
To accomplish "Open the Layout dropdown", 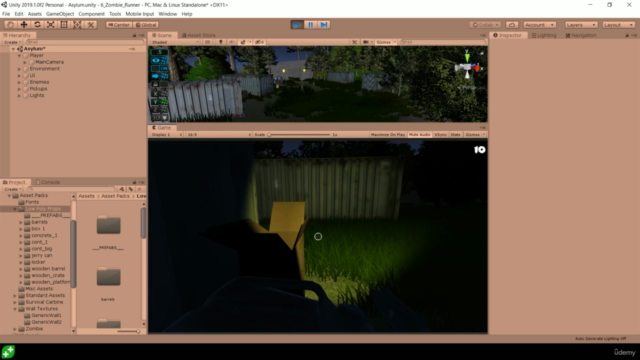I will pyautogui.click(x=619, y=25).
